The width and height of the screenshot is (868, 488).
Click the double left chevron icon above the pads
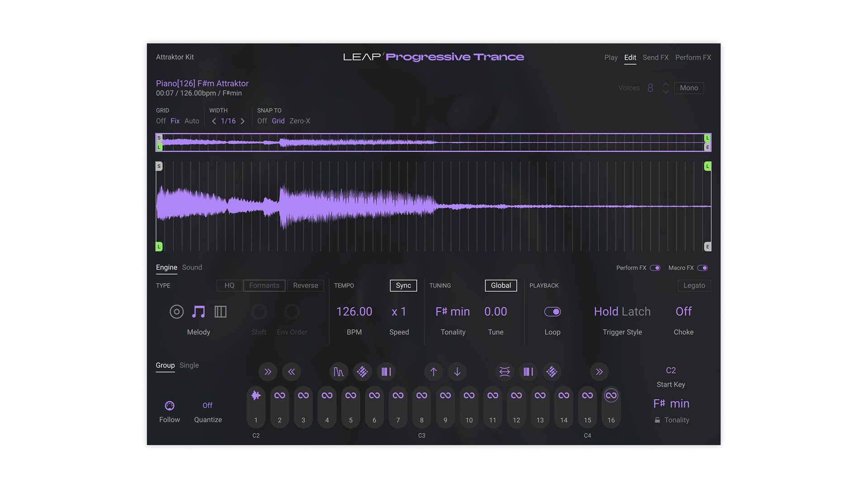coord(291,372)
